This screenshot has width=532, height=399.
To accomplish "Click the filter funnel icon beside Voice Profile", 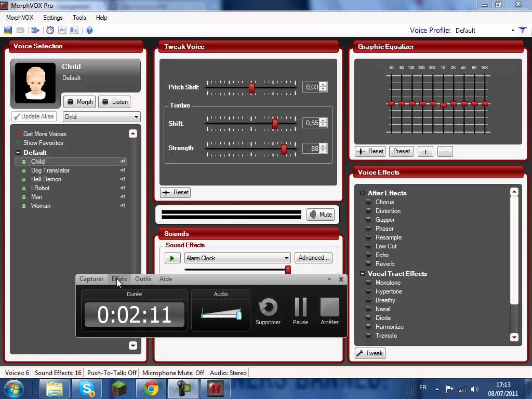I will pos(523,30).
